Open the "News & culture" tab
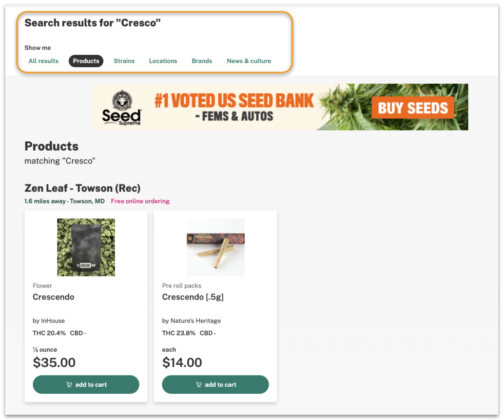Viewport: 504px width, 420px height. pos(249,61)
